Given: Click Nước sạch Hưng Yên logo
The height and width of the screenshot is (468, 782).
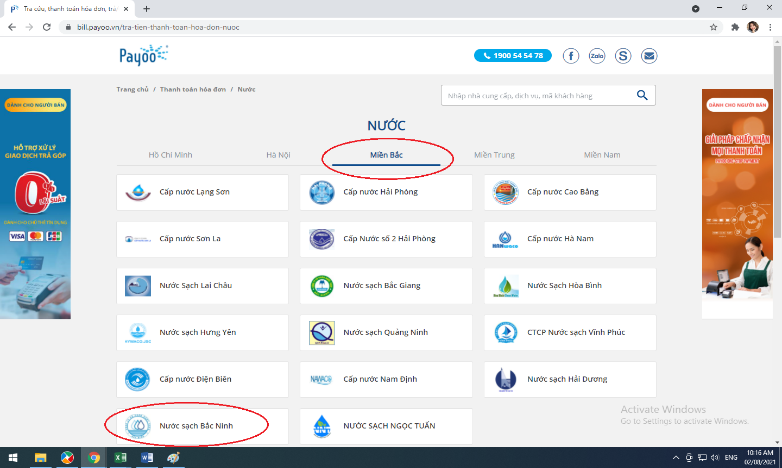Looking at the screenshot, I should 138,333.
